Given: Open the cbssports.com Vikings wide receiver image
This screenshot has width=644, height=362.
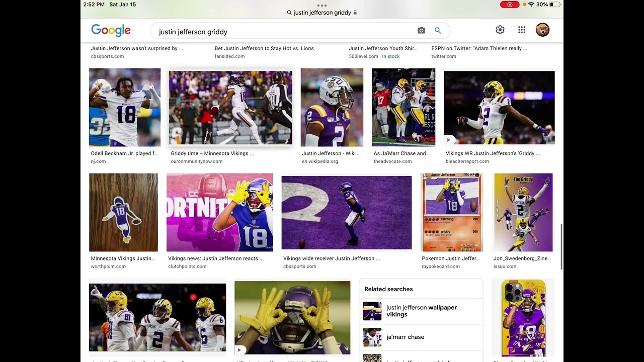Looking at the screenshot, I should (347, 212).
